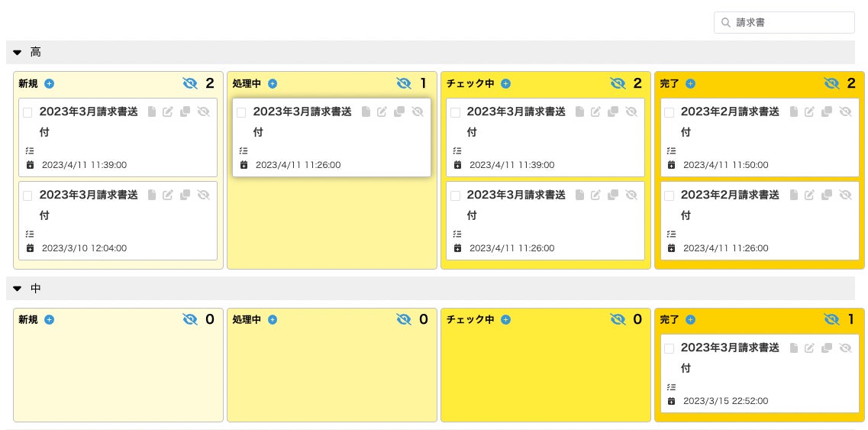
Task: Edit 高 新規 card dated 11:39:00
Action: click(168, 112)
